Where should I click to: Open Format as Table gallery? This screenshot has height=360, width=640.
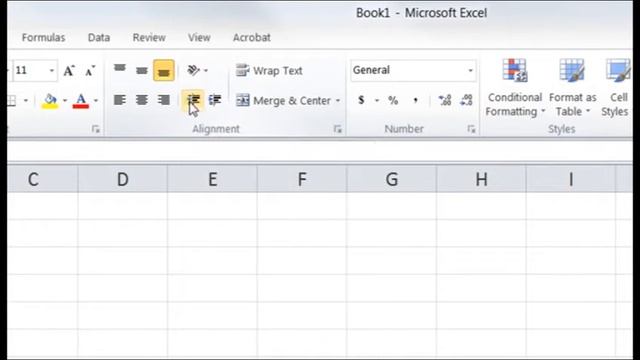[572, 87]
